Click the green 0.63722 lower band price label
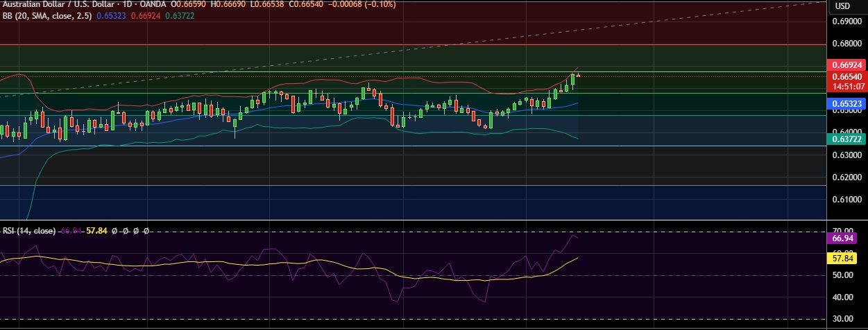The width and height of the screenshot is (868, 330). [x=846, y=139]
